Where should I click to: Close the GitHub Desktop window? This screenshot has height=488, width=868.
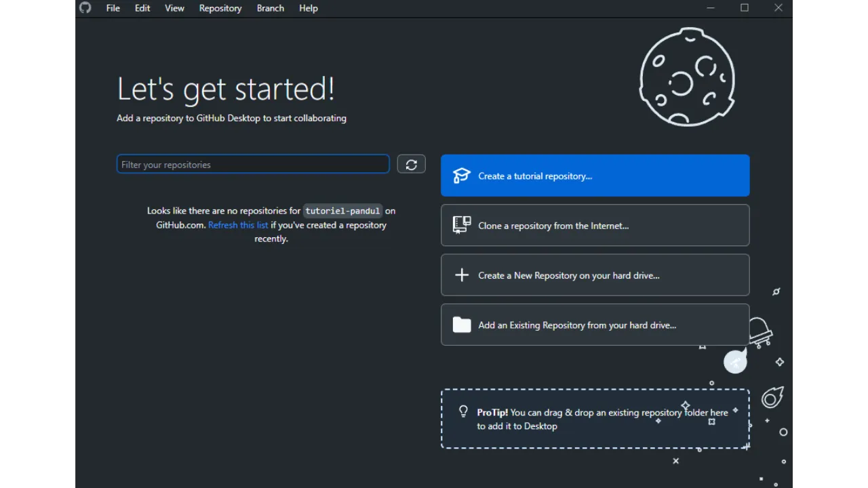tap(778, 8)
